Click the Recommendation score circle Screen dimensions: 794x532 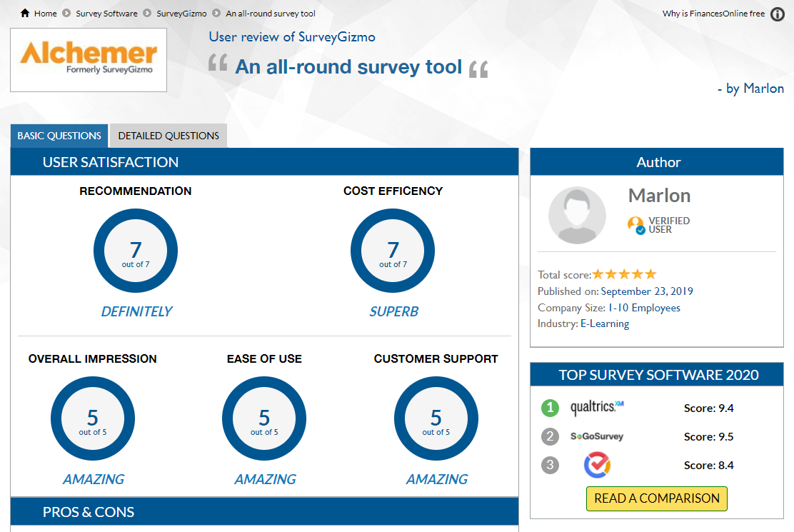(136, 251)
